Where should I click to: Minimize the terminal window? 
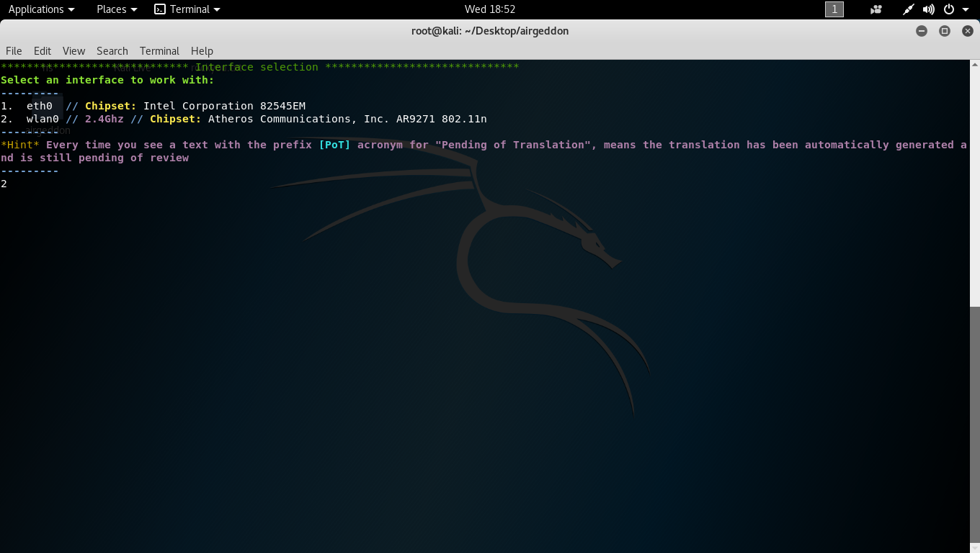[921, 31]
